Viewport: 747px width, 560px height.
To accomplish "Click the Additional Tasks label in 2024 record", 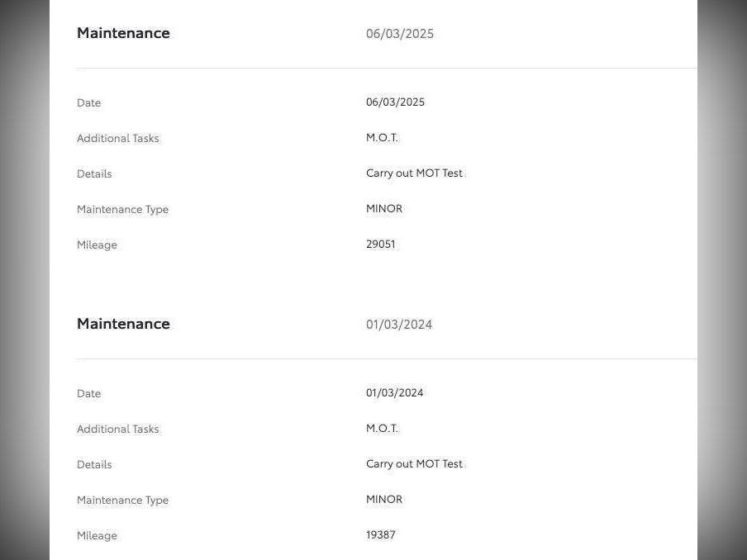I will click(x=117, y=429).
